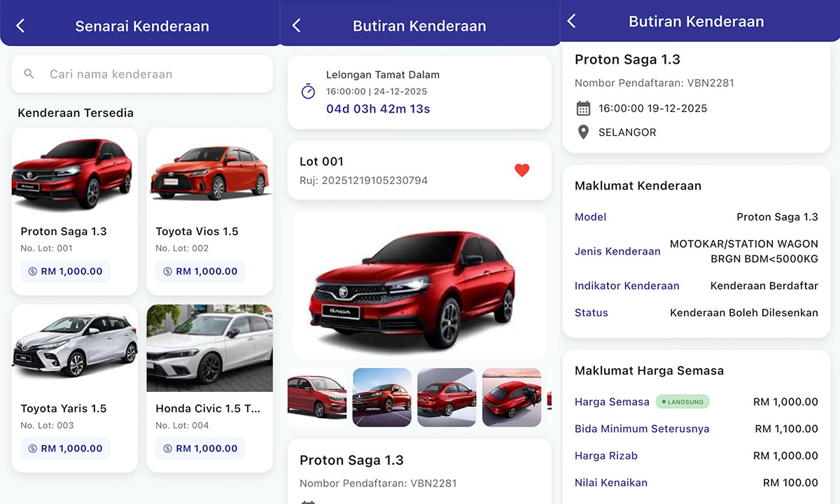The image size is (840, 504).
Task: Click the auction countdown timer icon
Action: point(308,91)
